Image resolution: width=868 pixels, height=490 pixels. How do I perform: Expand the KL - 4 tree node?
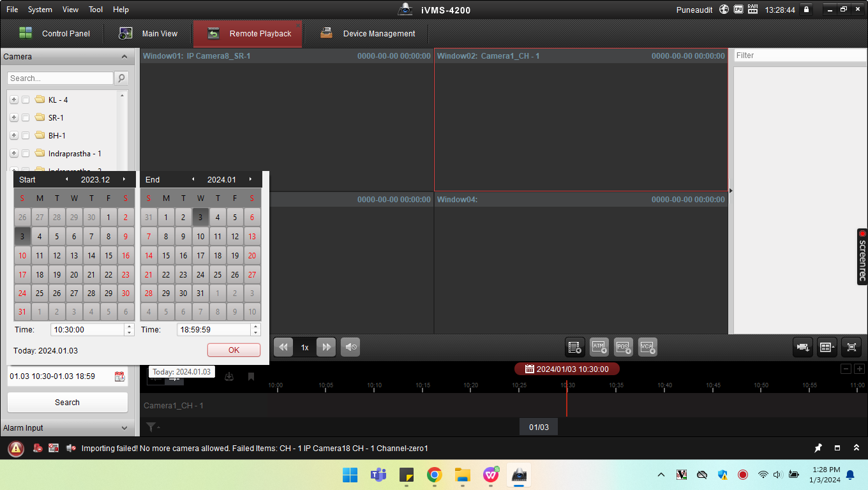[14, 100]
